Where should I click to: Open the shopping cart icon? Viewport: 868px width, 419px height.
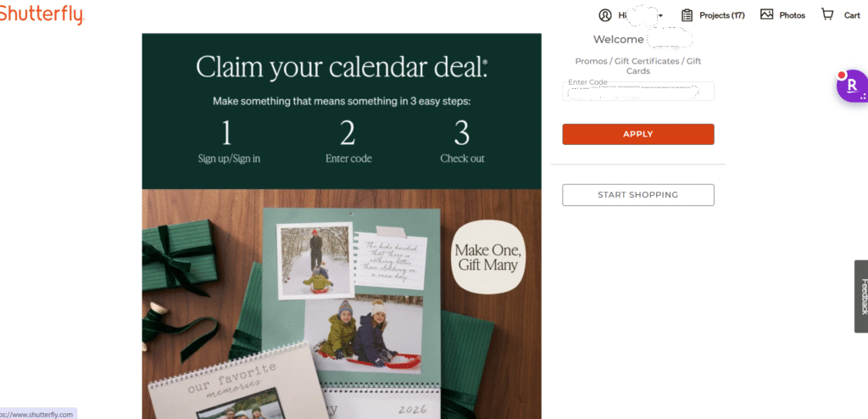pos(827,14)
